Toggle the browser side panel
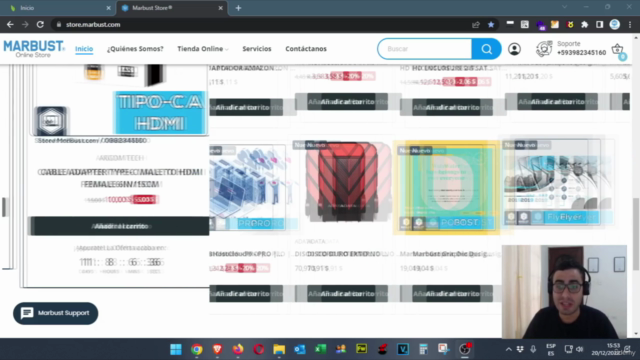Image resolution: width=640 pixels, height=360 pixels. pyautogui.click(x=599, y=24)
